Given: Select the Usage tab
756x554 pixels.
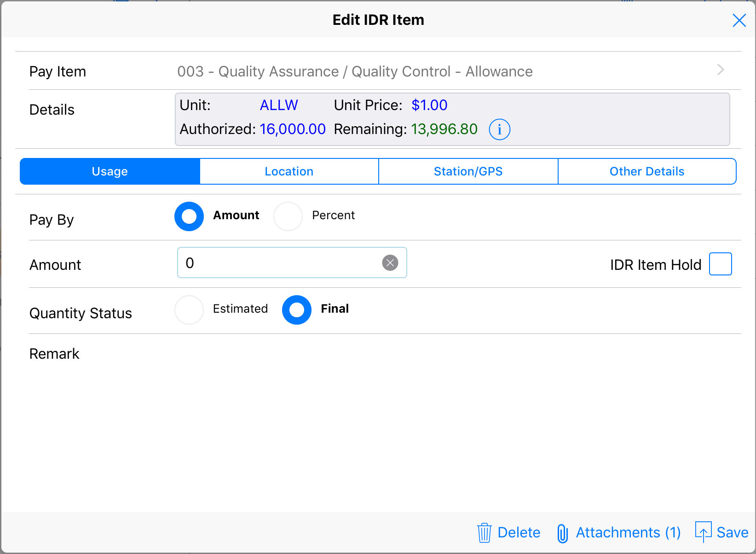Looking at the screenshot, I should (110, 171).
